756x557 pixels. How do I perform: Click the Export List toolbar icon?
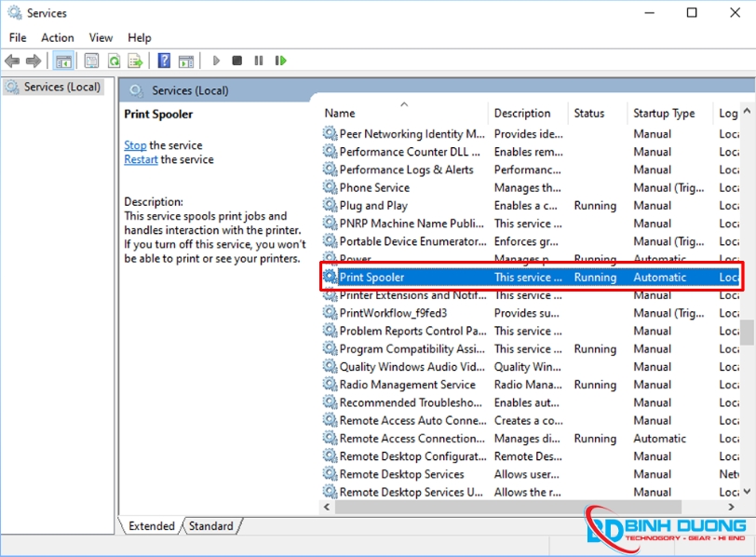click(x=135, y=61)
